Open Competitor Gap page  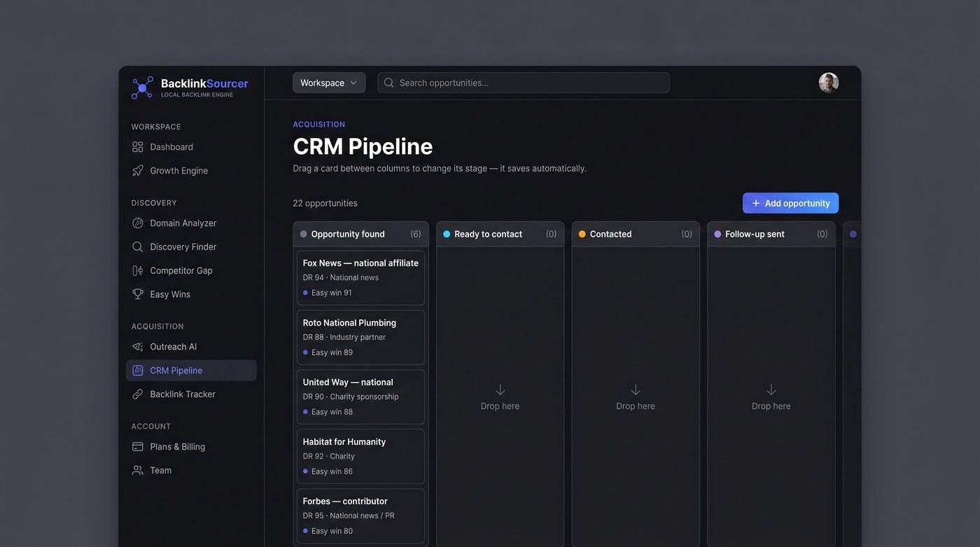click(x=191, y=271)
